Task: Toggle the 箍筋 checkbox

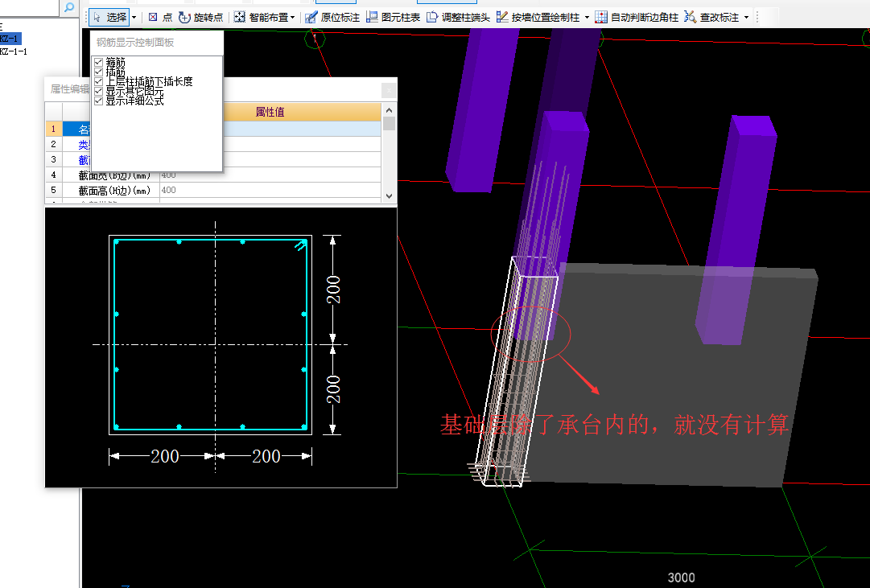Action: pyautogui.click(x=99, y=62)
